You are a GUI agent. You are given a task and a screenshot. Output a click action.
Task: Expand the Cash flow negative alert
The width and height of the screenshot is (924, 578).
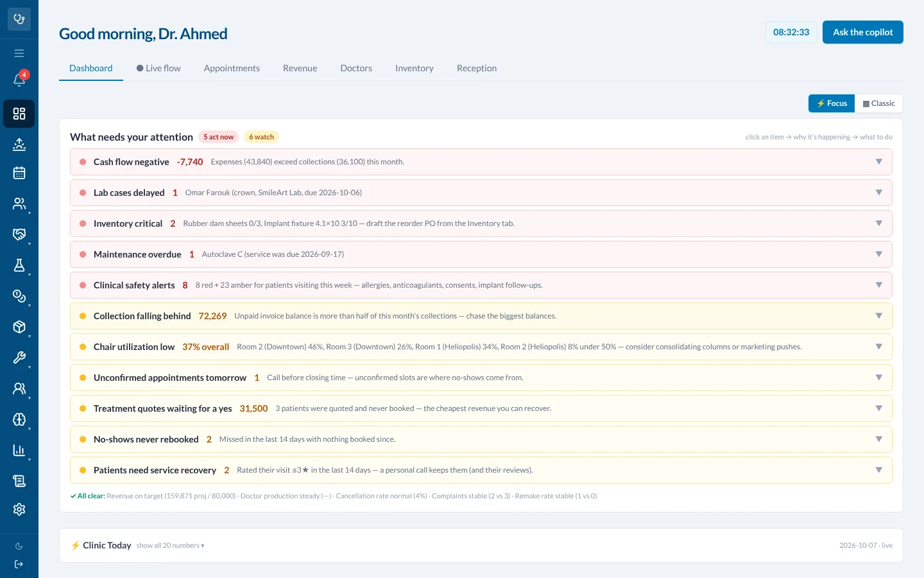(481, 162)
